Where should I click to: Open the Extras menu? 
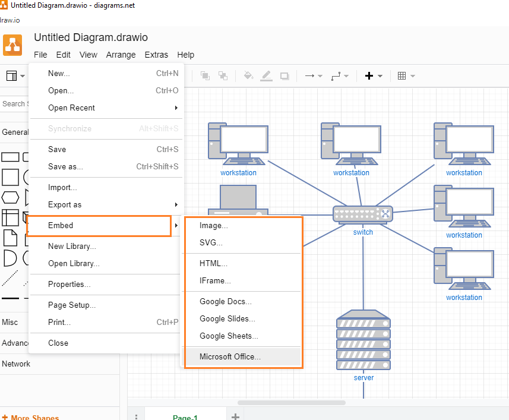pyautogui.click(x=156, y=55)
